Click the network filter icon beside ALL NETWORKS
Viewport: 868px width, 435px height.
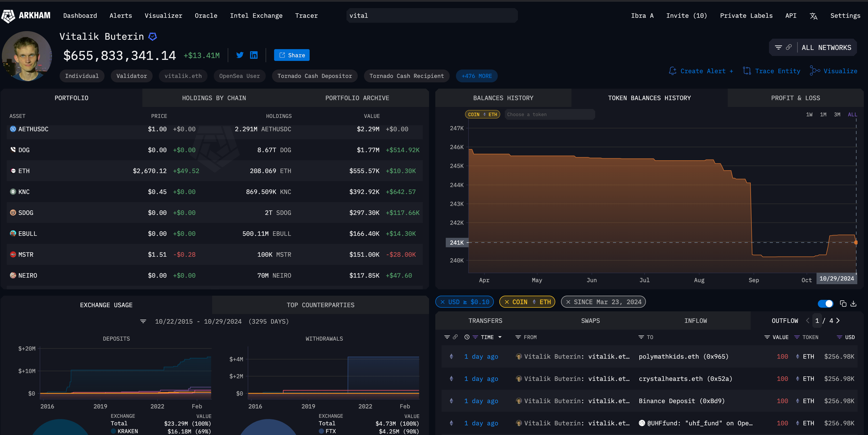(778, 48)
